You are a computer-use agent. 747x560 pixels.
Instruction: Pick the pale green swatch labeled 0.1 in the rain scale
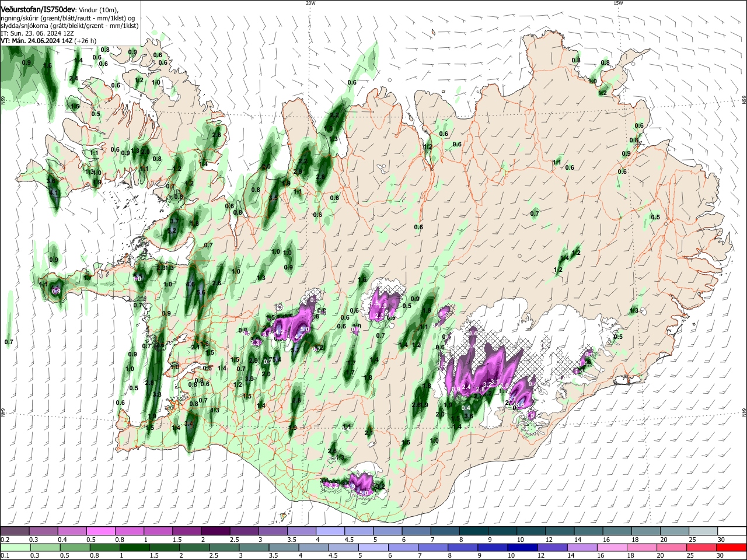[15, 548]
